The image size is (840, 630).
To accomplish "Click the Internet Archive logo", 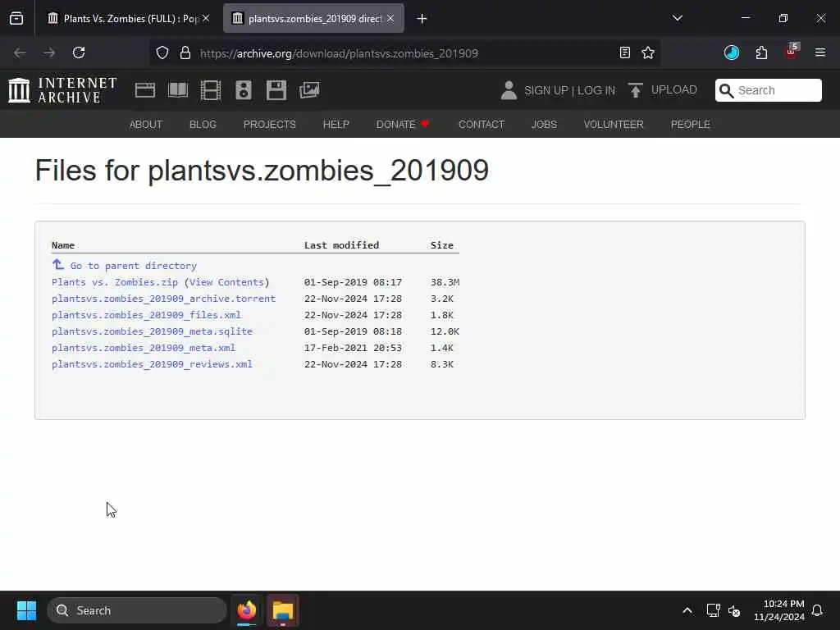I will tap(62, 90).
